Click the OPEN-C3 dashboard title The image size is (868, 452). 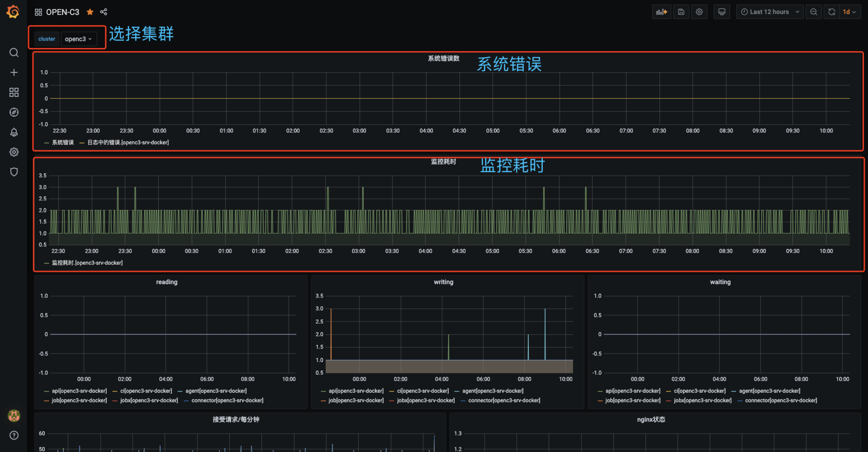pyautogui.click(x=63, y=12)
